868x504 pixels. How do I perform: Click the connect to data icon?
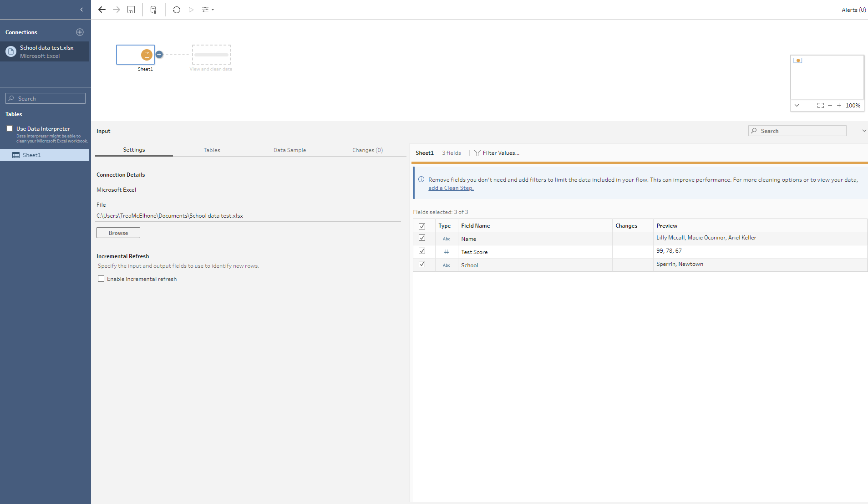(153, 10)
